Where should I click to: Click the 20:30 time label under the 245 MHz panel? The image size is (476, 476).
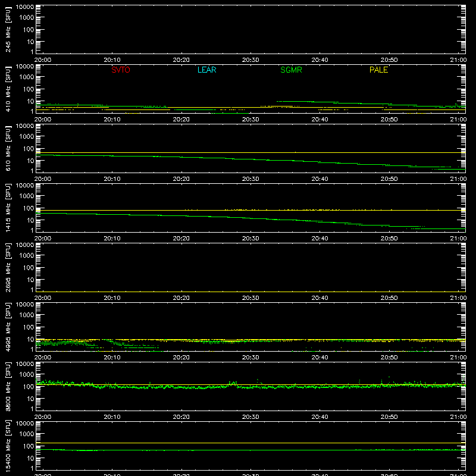click(x=250, y=60)
